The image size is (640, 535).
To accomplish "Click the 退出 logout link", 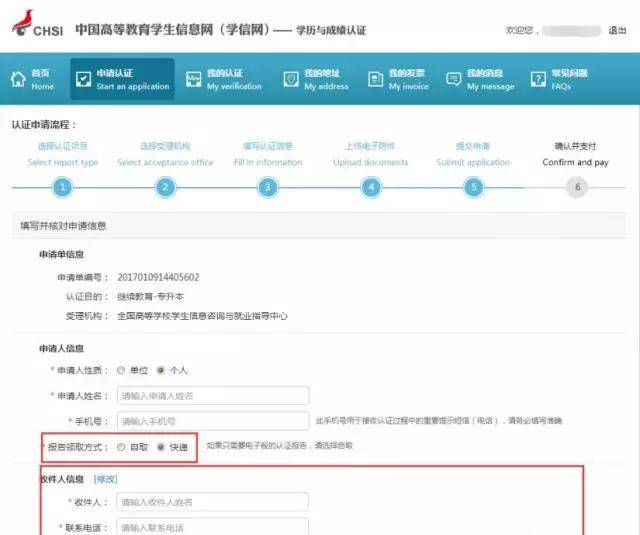I will click(617, 30).
